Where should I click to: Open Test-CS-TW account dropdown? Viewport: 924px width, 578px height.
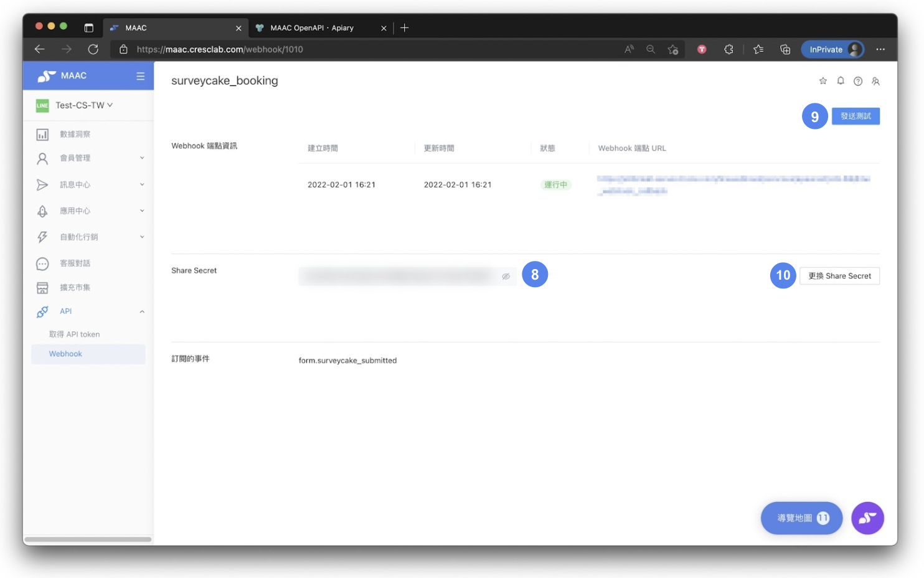(84, 105)
